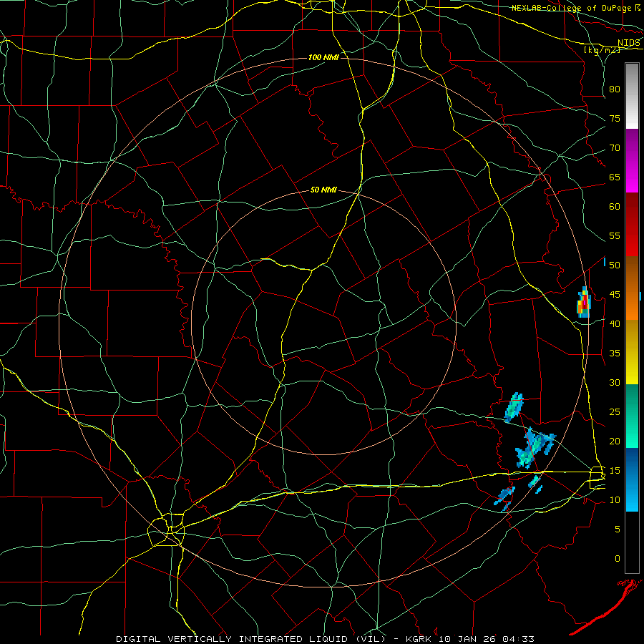Click the "04:33" timestamp in the caption
This screenshot has width=644, height=644.
(x=518, y=639)
